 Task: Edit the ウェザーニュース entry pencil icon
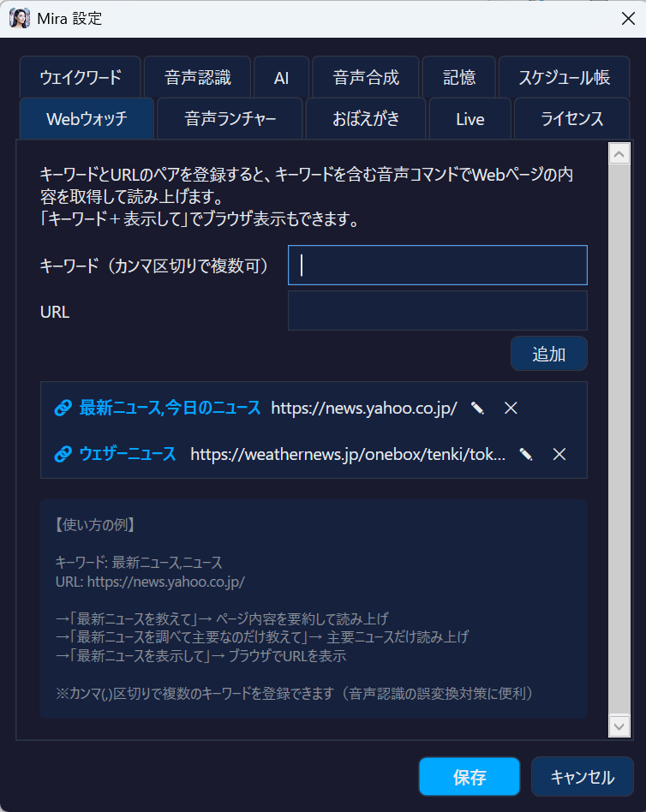coord(526,455)
